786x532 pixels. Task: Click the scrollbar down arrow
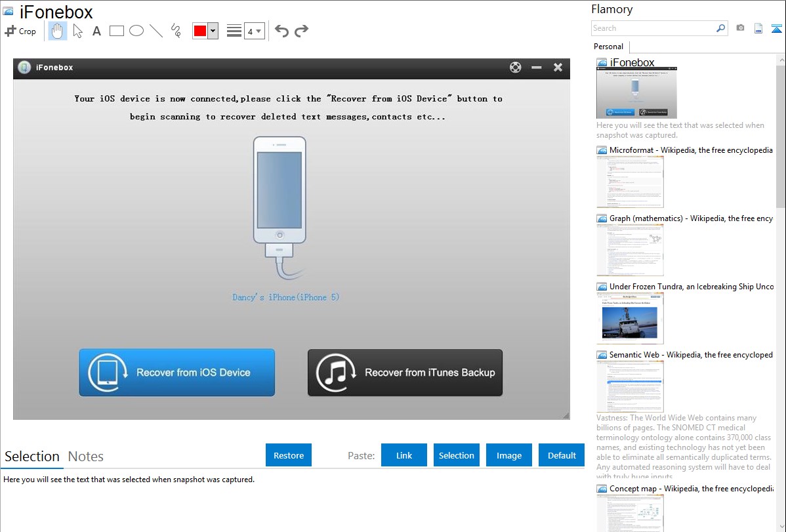(x=781, y=527)
